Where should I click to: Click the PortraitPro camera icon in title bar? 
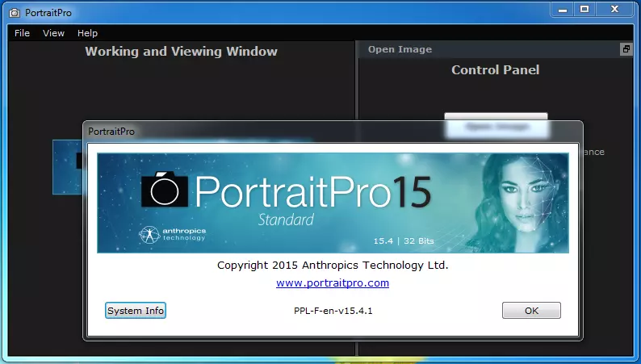coord(15,13)
